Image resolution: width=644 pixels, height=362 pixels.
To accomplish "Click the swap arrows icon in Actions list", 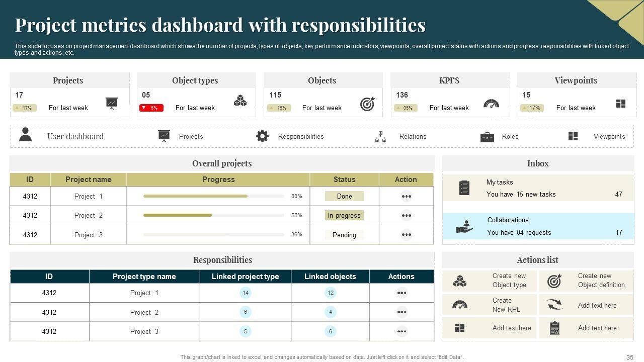I will pyautogui.click(x=555, y=305).
